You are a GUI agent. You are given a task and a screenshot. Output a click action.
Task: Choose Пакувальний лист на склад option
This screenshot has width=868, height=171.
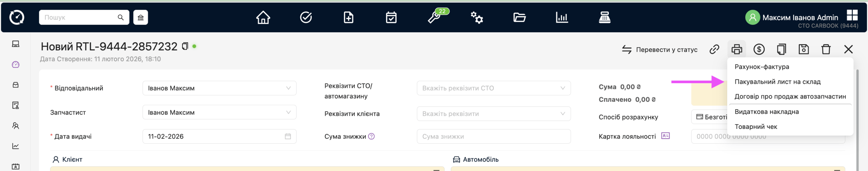click(777, 82)
